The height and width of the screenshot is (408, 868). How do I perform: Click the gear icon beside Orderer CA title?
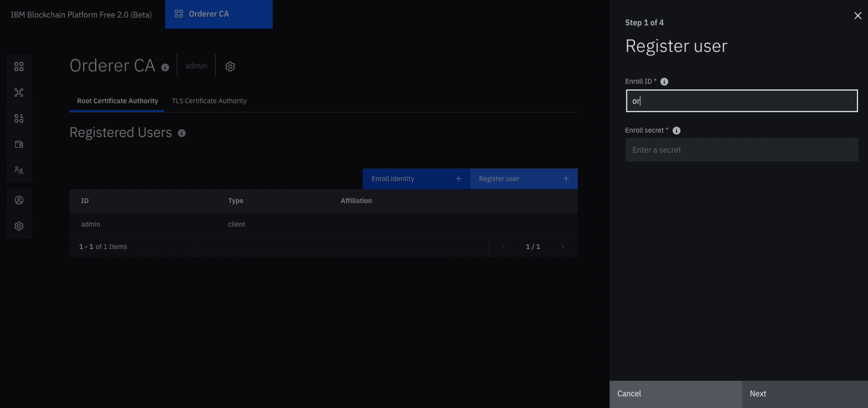(230, 66)
